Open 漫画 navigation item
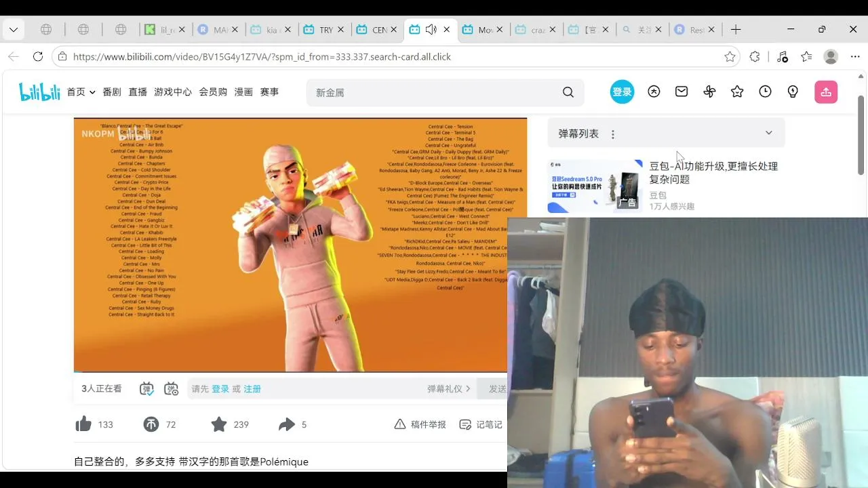868x488 pixels. [243, 92]
